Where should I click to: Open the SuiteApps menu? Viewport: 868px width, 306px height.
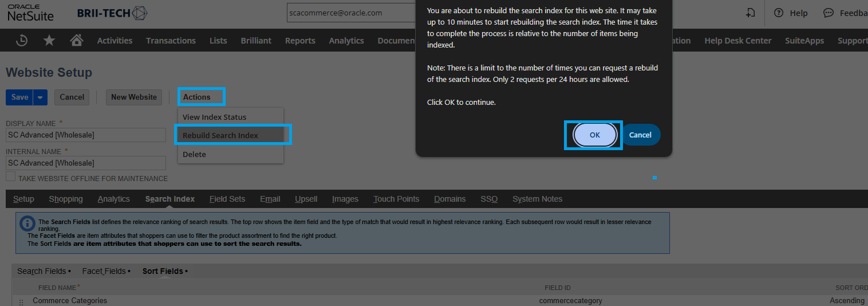804,41
